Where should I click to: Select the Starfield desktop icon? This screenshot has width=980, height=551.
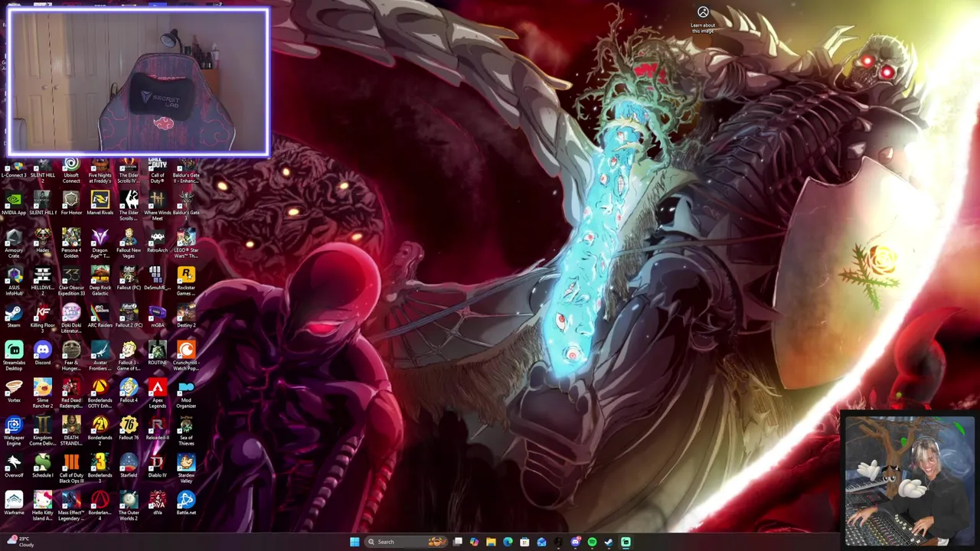(x=129, y=466)
